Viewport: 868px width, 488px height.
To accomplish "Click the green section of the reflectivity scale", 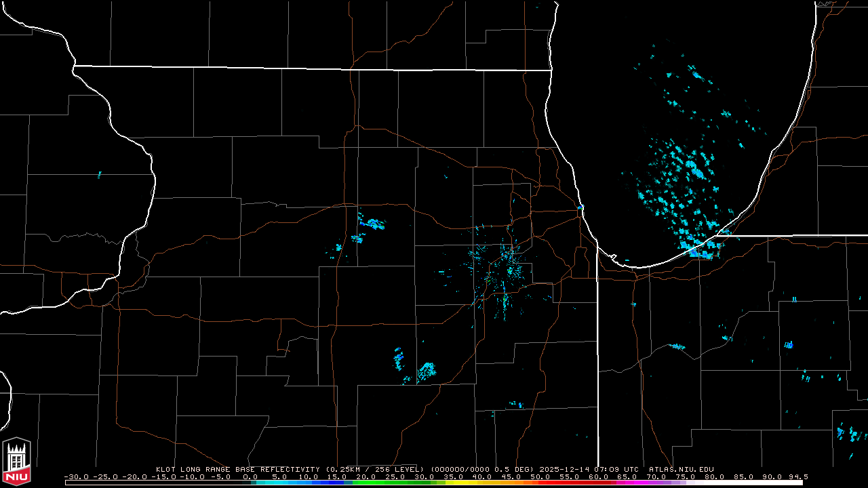I will (380, 483).
